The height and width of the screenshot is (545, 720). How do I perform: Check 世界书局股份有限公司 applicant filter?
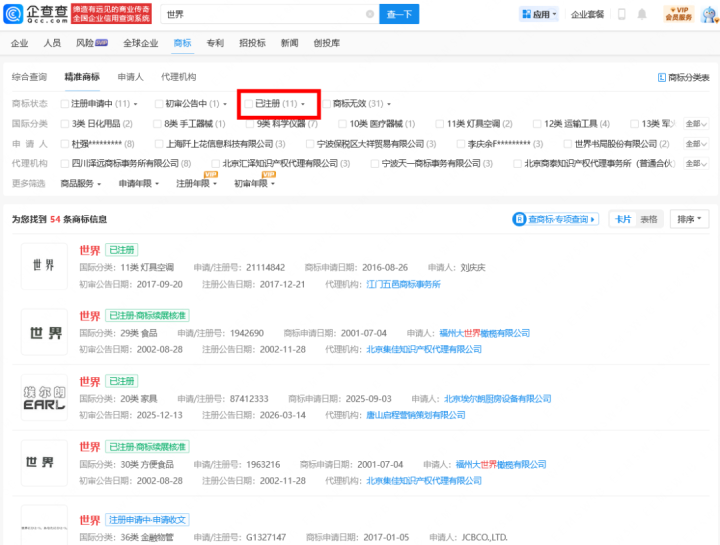click(x=568, y=144)
